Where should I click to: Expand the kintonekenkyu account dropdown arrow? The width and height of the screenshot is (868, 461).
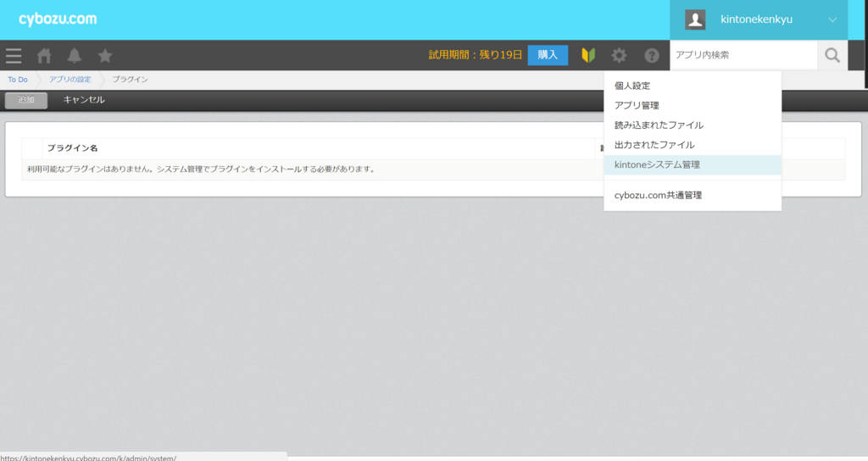[832, 20]
